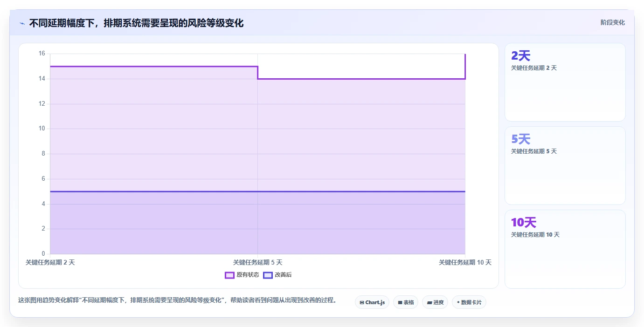Select the 数据卡片 tag chip

(469, 302)
